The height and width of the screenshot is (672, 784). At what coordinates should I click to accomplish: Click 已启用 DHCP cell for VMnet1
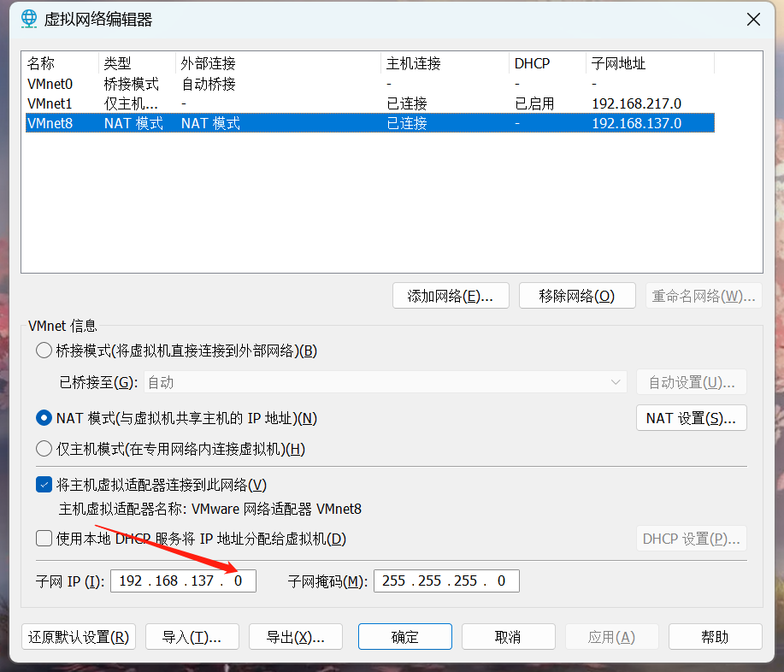tap(534, 103)
